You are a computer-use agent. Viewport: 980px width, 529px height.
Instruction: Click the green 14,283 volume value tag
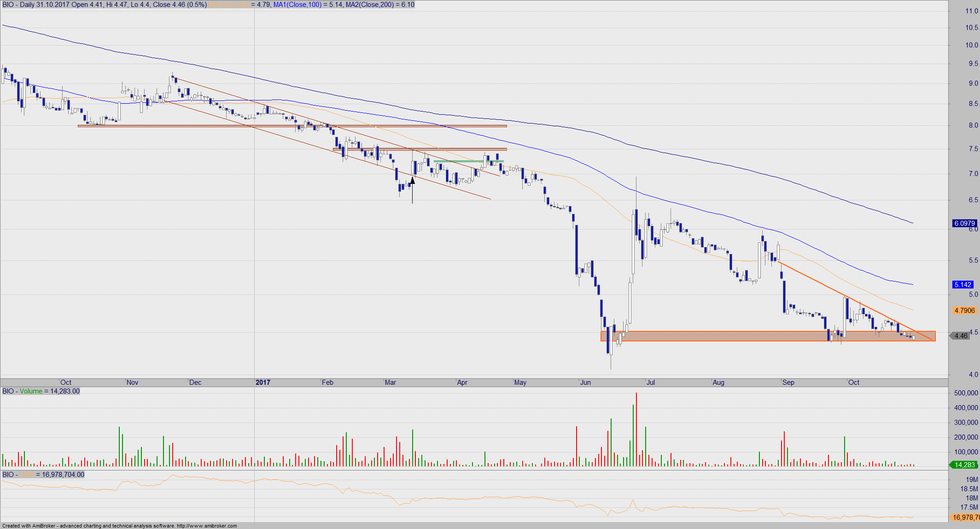click(964, 465)
